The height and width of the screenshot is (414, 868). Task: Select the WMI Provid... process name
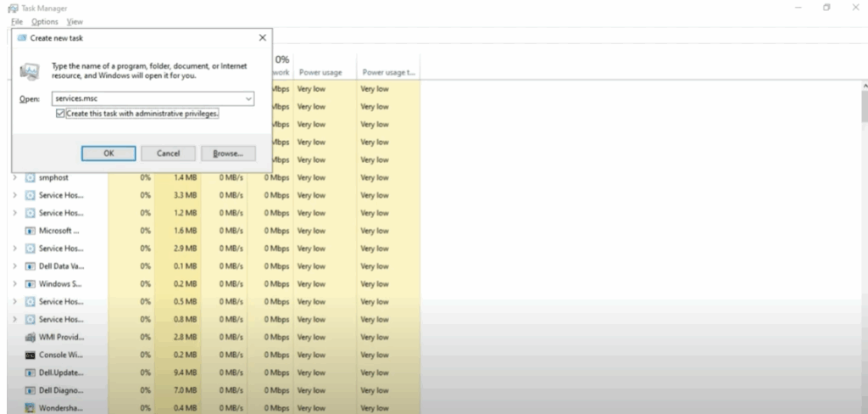pos(61,338)
